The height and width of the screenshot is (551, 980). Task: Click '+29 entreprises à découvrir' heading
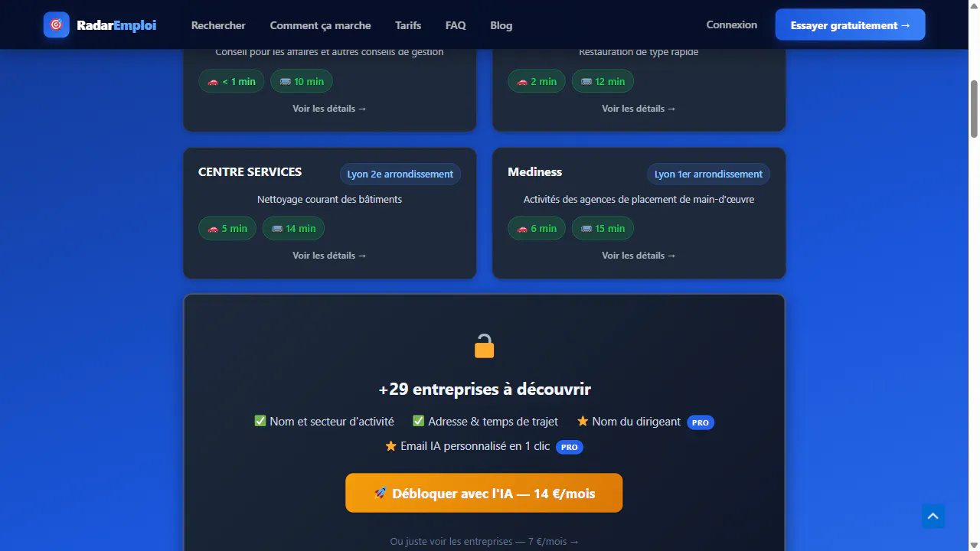(x=485, y=389)
